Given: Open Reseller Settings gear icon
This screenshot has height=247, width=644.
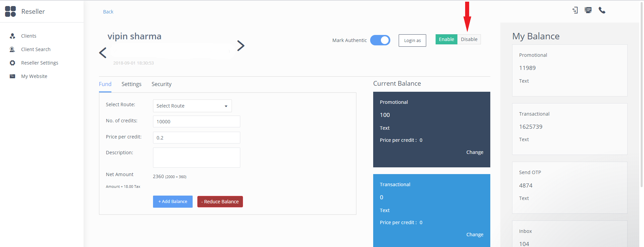Looking at the screenshot, I should [12, 63].
